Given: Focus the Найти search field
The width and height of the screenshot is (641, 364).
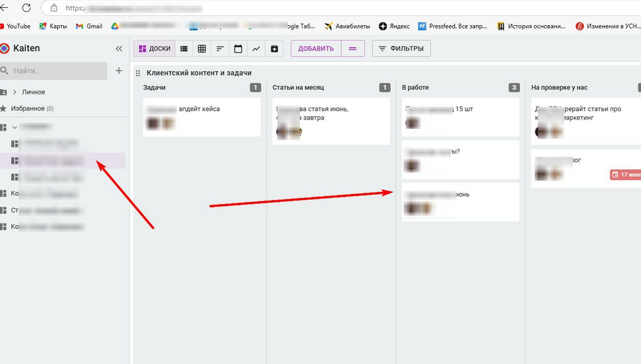Looking at the screenshot, I should (x=57, y=70).
